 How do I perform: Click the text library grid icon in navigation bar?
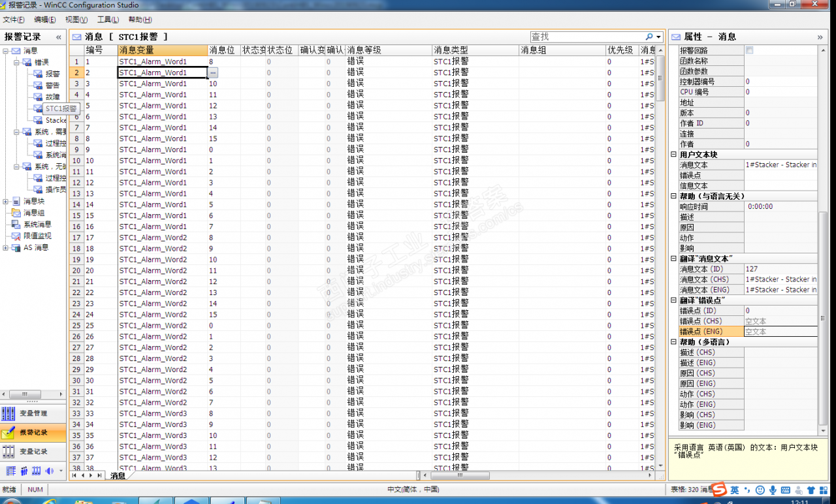(x=11, y=471)
